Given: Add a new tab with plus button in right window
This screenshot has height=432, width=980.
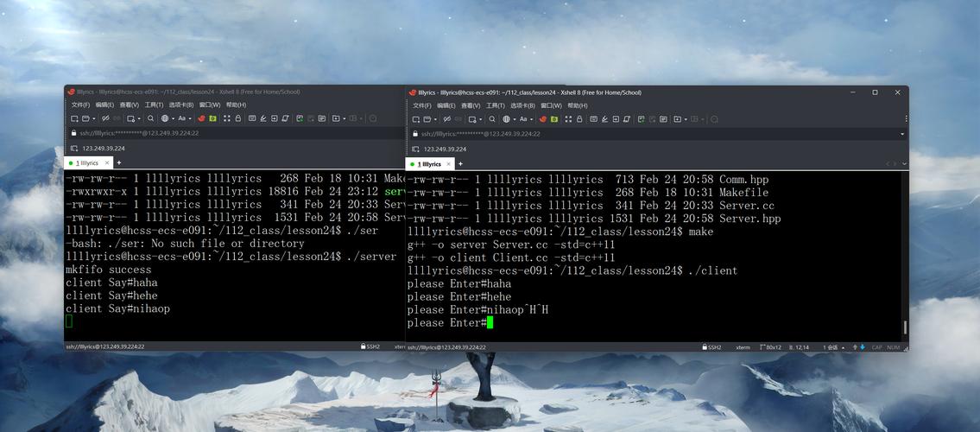Looking at the screenshot, I should (460, 164).
